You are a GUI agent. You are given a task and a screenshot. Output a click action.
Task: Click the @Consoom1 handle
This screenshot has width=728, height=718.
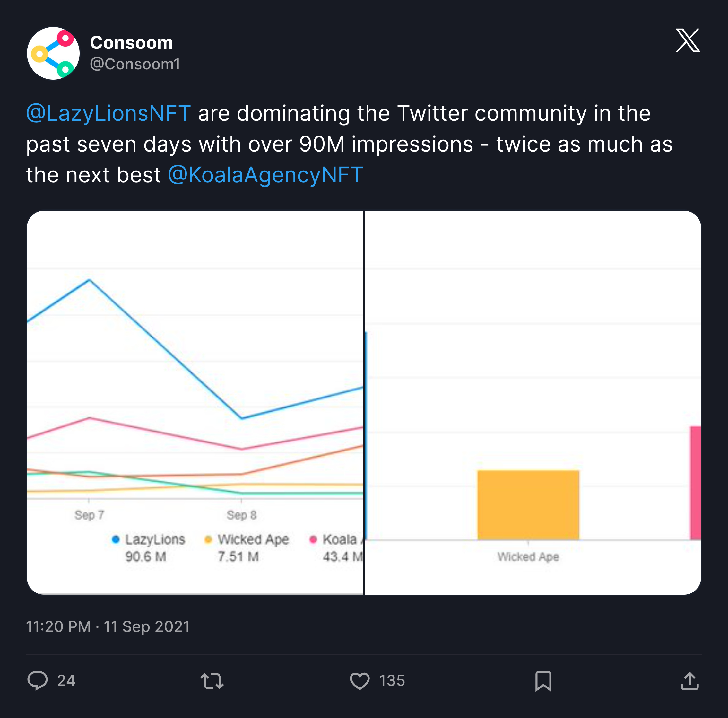[x=135, y=64]
